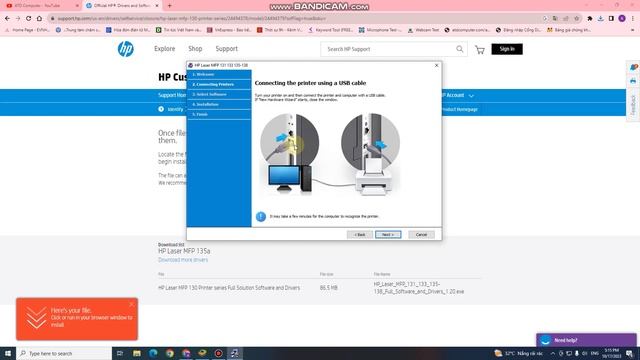Click the taskbar search box
The height and width of the screenshot is (360, 640).
click(x=64, y=353)
